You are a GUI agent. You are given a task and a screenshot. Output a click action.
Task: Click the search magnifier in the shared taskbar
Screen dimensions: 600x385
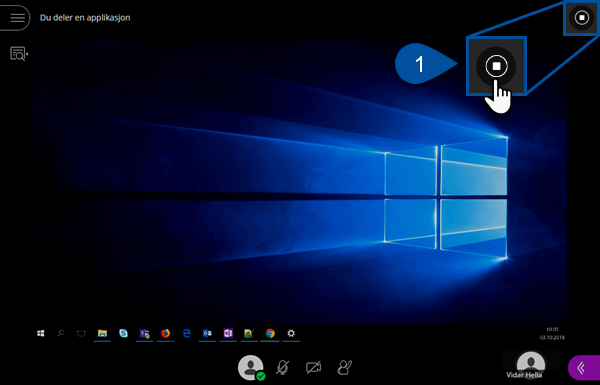(61, 333)
